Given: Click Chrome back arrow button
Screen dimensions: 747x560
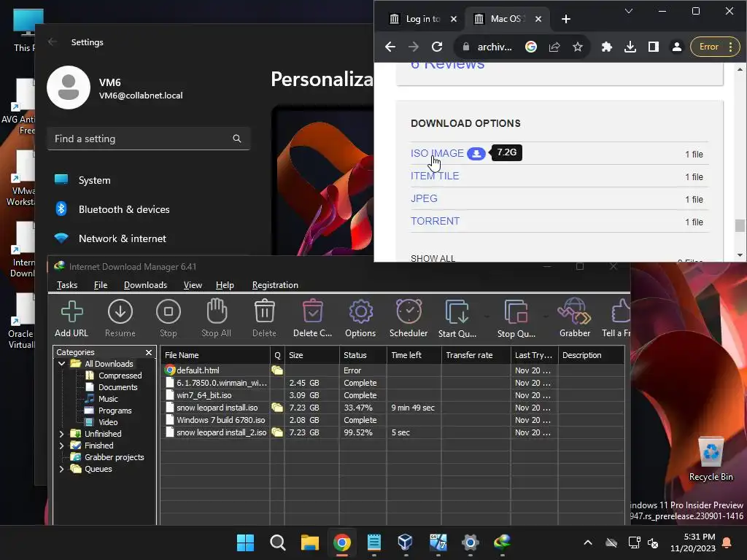Looking at the screenshot, I should click(390, 47).
